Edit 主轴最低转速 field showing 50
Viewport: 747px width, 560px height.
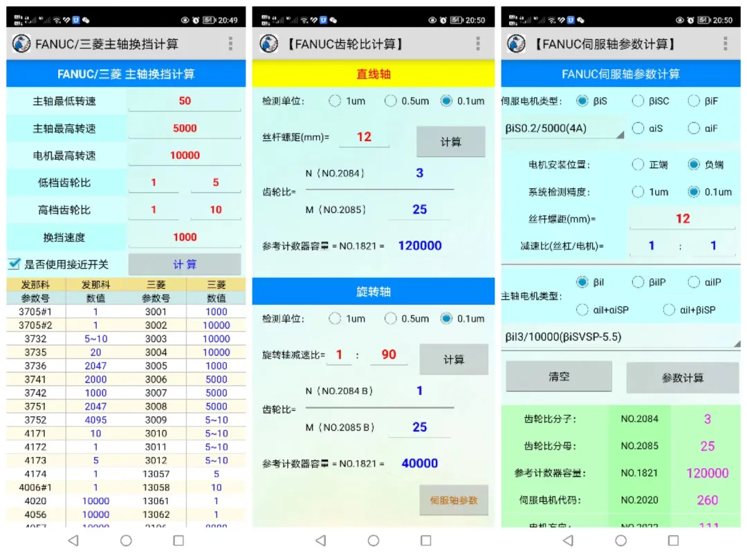(185, 101)
